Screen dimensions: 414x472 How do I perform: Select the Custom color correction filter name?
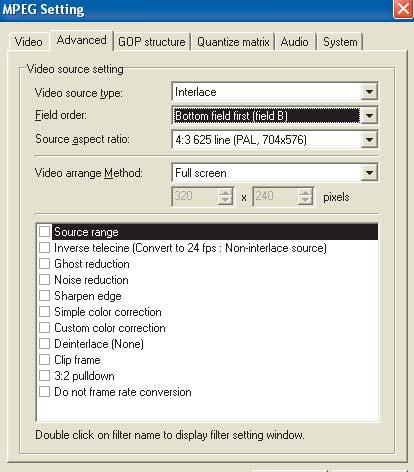[x=110, y=328]
